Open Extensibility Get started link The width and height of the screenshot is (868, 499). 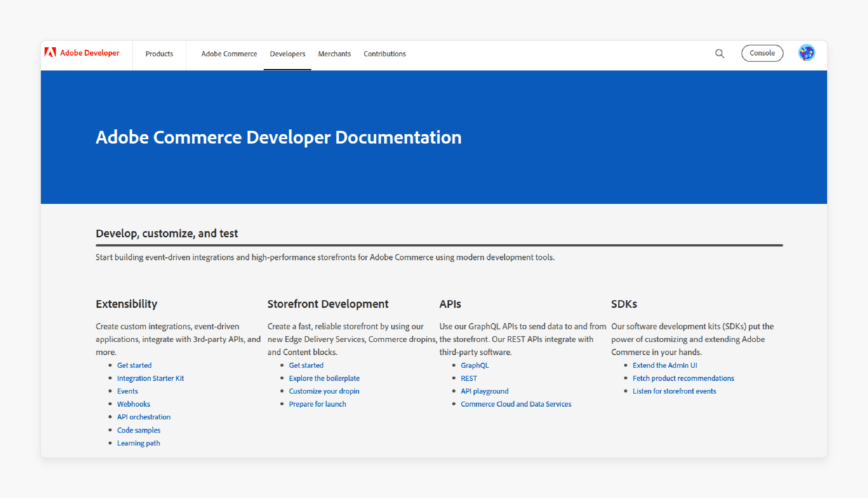(x=134, y=365)
